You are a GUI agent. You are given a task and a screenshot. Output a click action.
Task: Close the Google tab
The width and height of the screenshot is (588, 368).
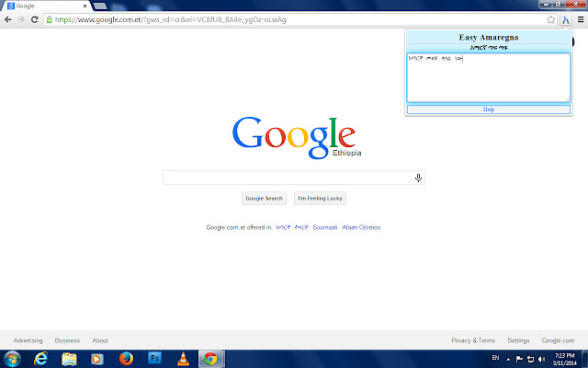pos(85,6)
